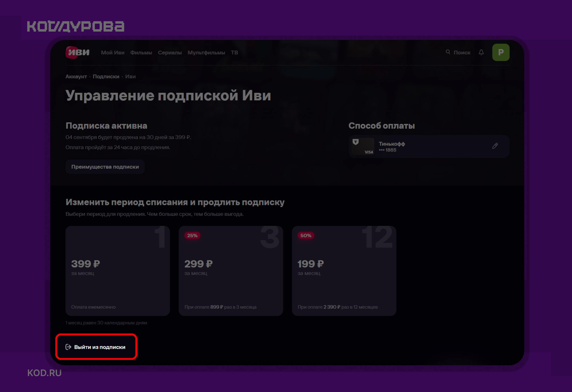Click the 50% discount badge

(306, 236)
